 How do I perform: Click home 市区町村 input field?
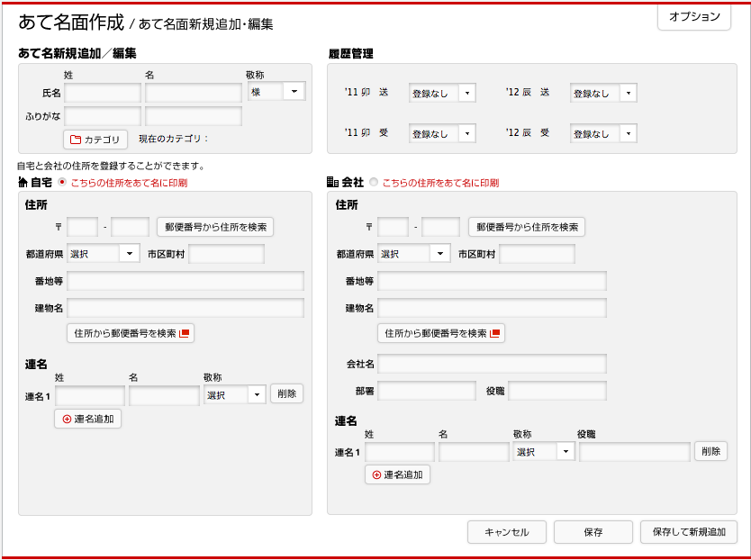(227, 254)
